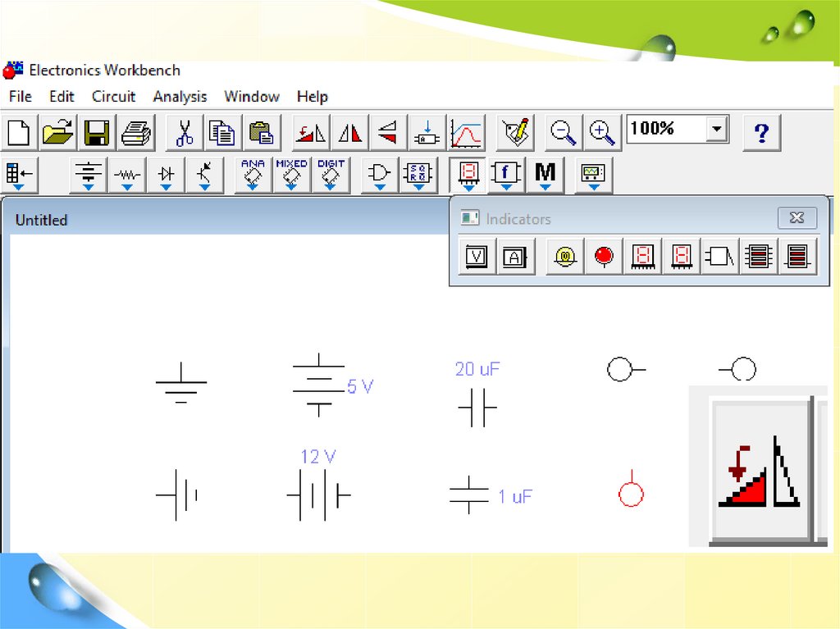
Task: Open the Digital ICs parts bin
Action: tap(331, 175)
